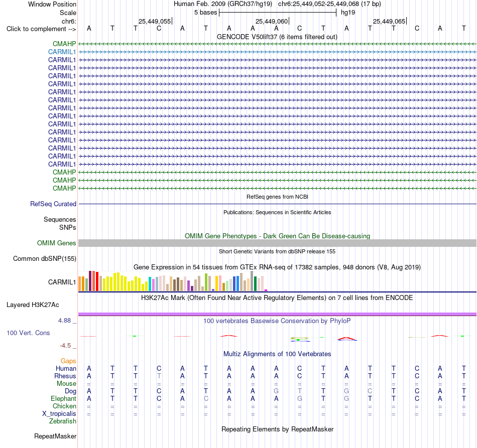This screenshot has width=477, height=448.
Task: Click the gray mismatched C in the Dog row
Action: (370, 391)
